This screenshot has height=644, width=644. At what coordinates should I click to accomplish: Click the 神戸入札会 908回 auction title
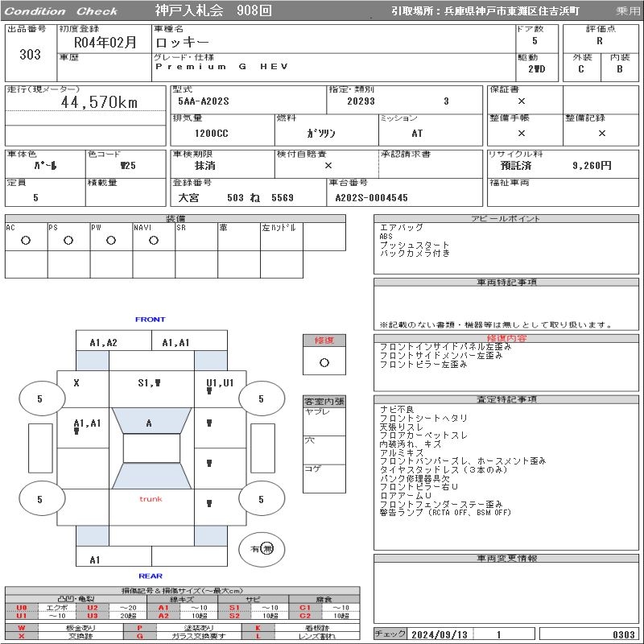[213, 11]
